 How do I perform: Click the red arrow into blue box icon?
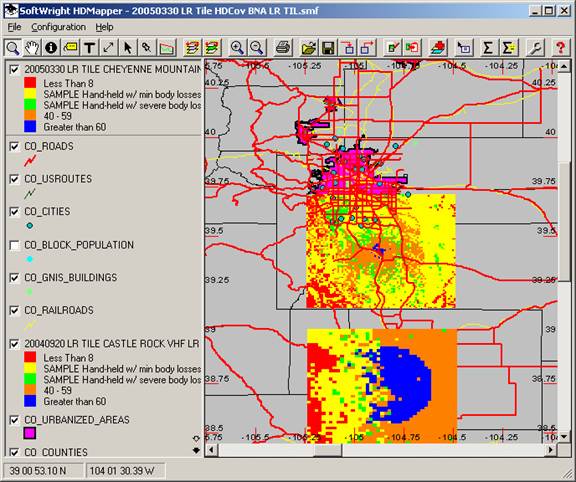[348, 48]
